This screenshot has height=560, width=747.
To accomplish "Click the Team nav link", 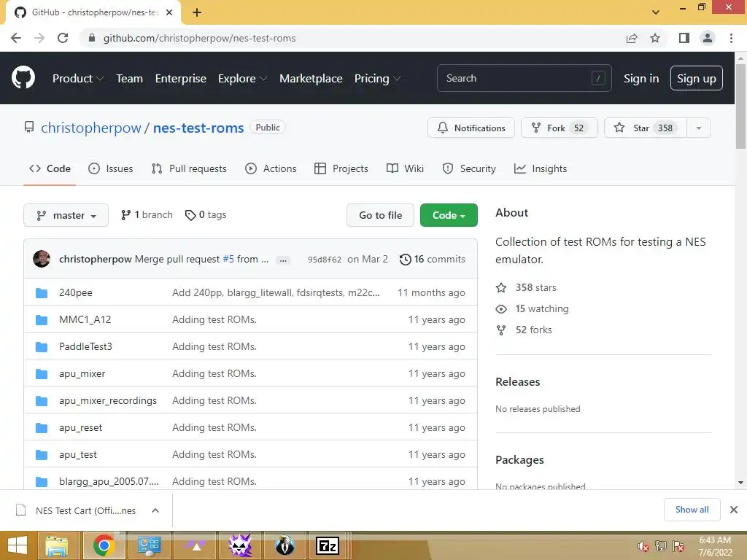I will tap(130, 79).
